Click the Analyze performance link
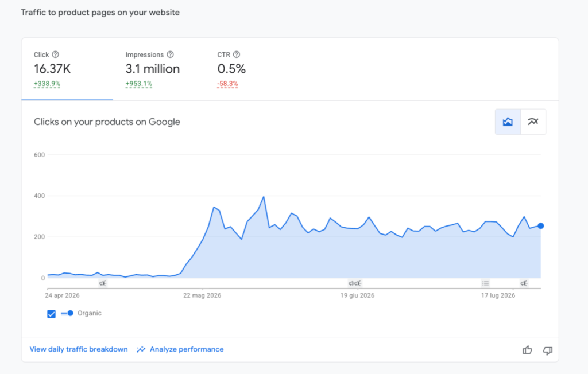 coord(187,349)
